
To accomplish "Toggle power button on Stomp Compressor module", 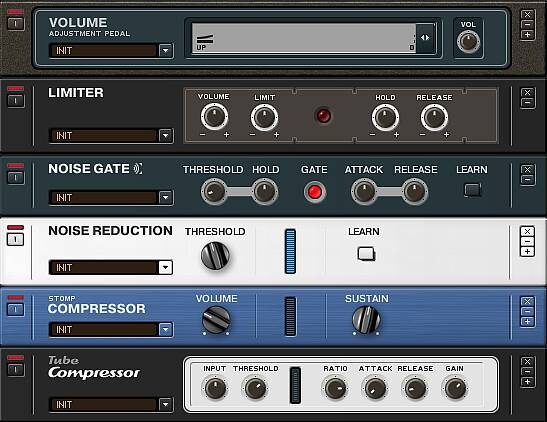I will (16, 309).
